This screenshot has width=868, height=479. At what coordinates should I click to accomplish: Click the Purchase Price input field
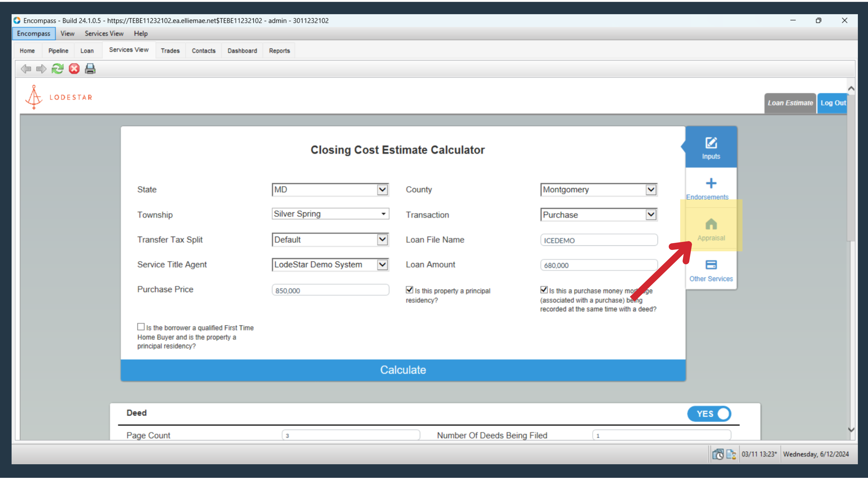pyautogui.click(x=330, y=290)
